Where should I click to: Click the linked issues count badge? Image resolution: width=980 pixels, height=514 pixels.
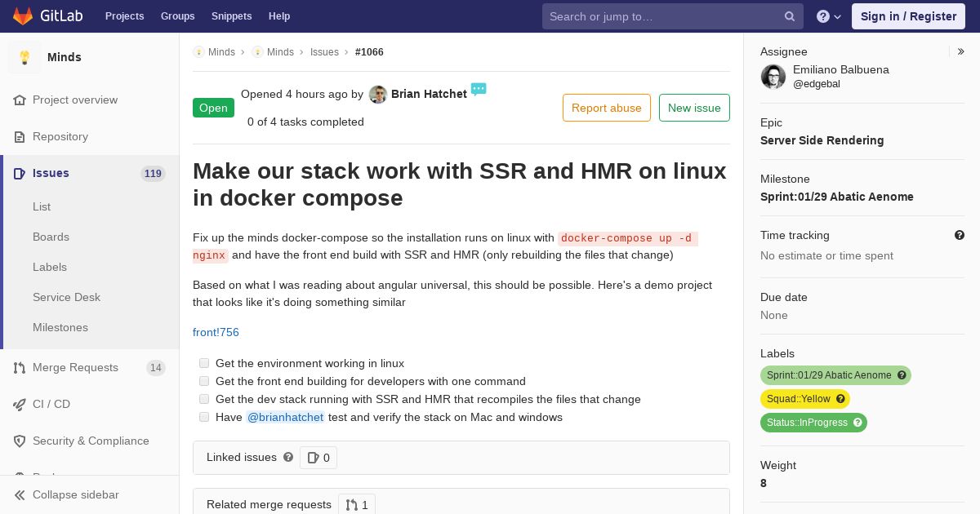pyautogui.click(x=318, y=458)
